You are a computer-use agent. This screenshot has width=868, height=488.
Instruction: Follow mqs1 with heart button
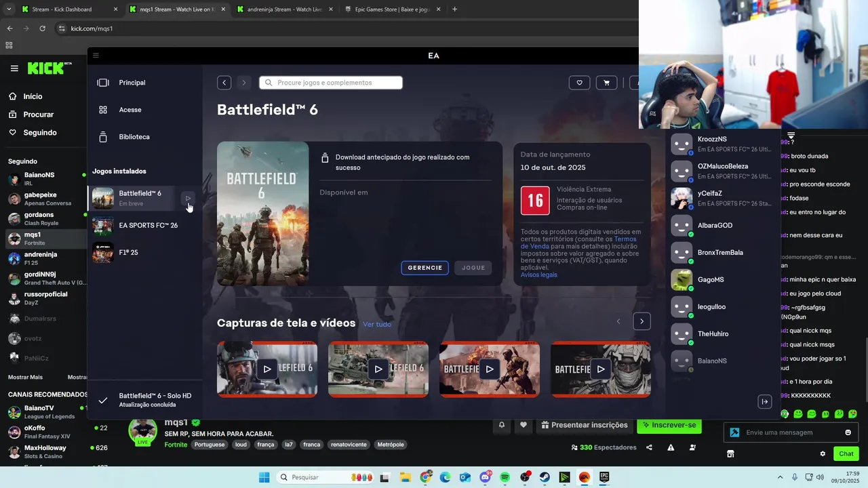(524, 425)
